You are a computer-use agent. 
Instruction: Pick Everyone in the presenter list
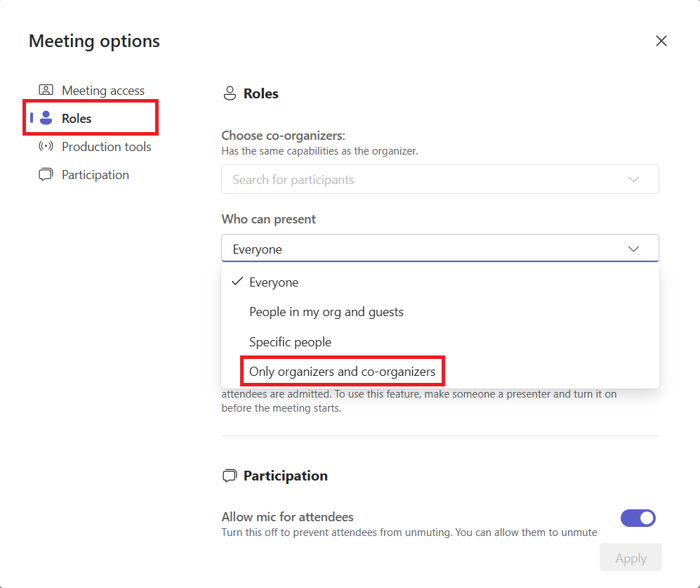(274, 282)
